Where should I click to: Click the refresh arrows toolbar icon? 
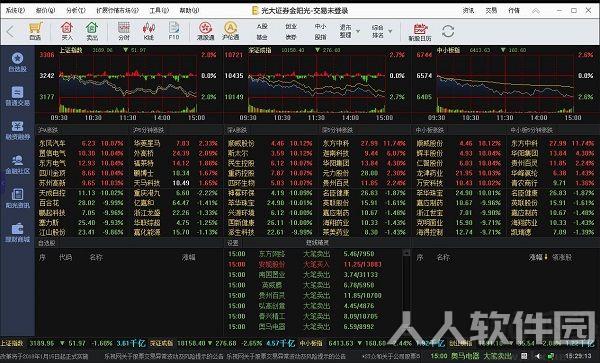click(448, 31)
